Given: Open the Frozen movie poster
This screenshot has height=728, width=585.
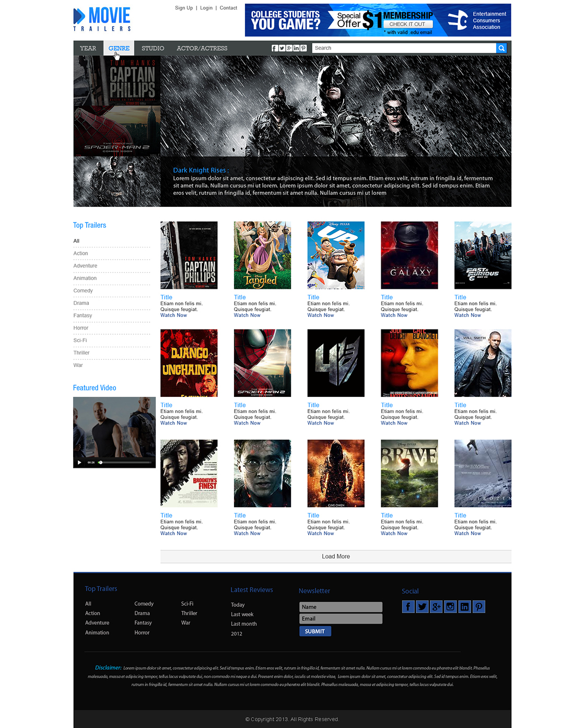Looking at the screenshot, I should coord(483,473).
